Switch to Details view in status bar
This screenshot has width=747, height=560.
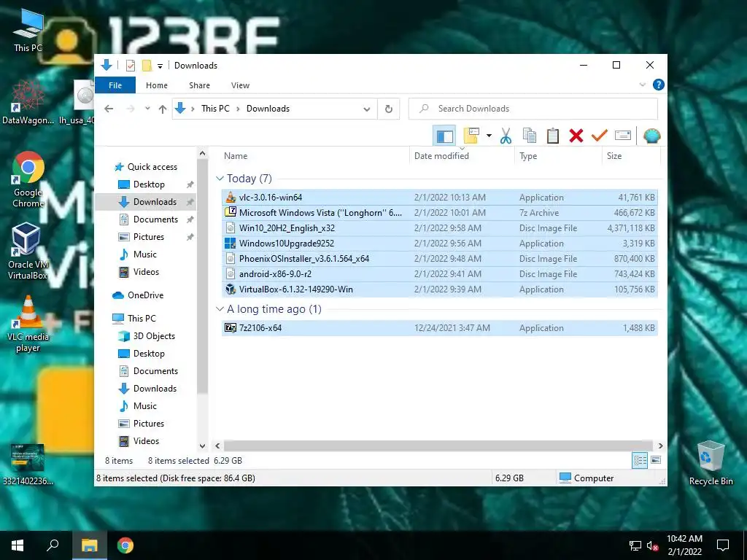(640, 461)
